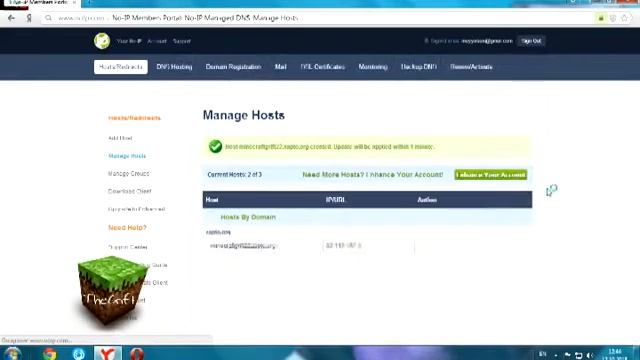
Task: Open the Backup DNS tab
Action: click(x=419, y=67)
